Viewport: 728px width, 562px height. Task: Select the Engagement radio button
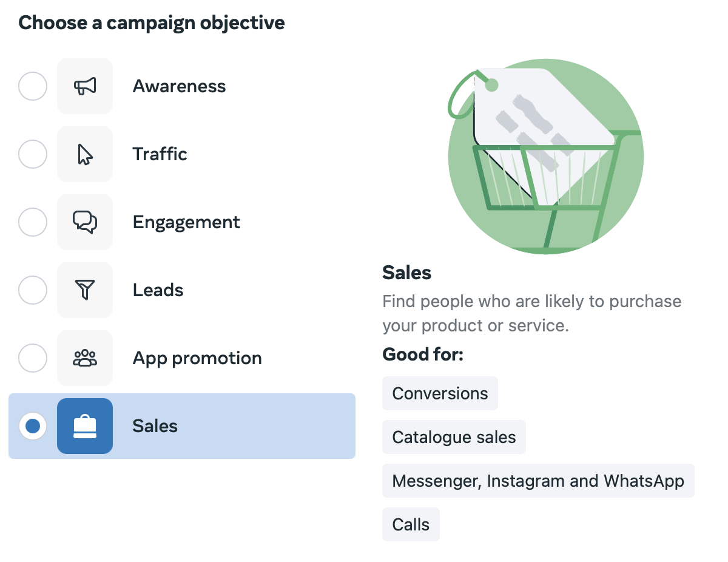(x=33, y=222)
